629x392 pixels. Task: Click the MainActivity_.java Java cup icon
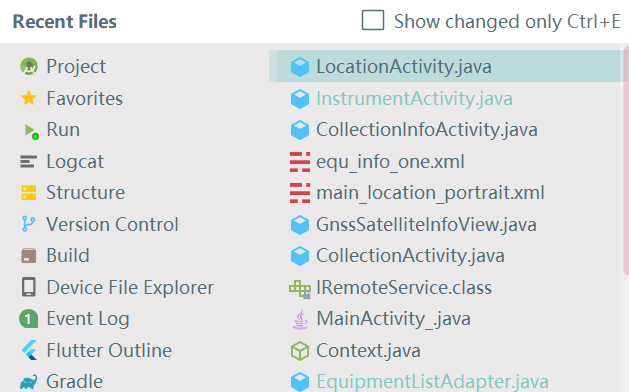click(x=300, y=319)
